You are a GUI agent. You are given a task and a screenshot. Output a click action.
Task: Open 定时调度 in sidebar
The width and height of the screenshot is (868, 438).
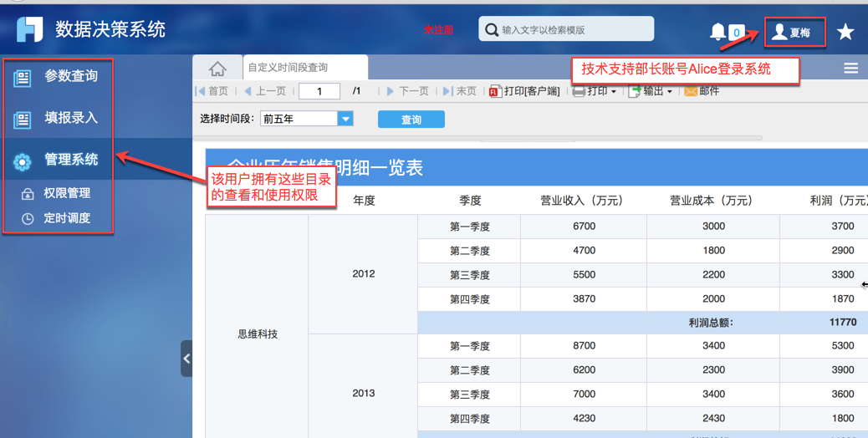coord(67,218)
